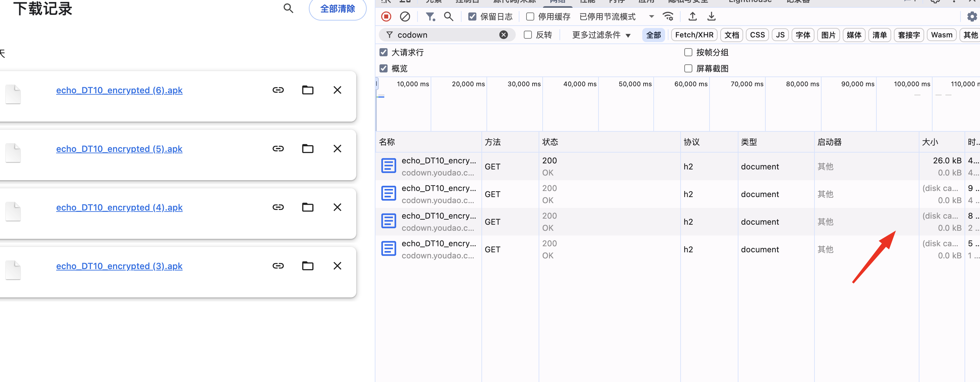The height and width of the screenshot is (382, 980).
Task: Select 套接字 request type filter
Action: coord(909,35)
